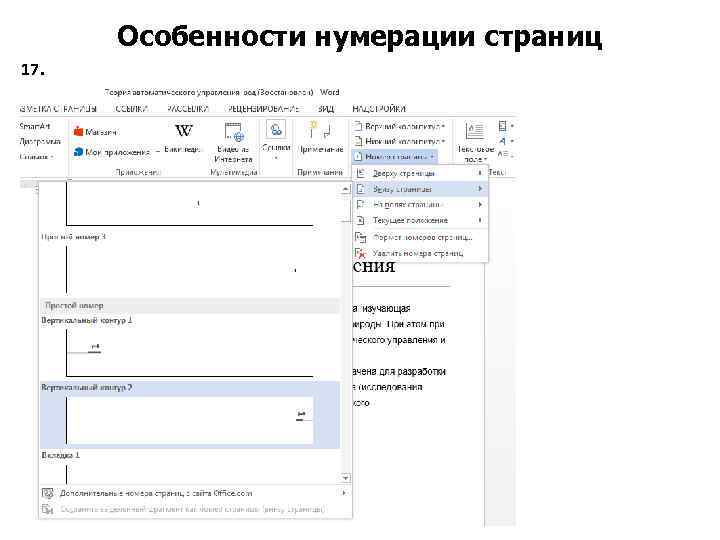The width and height of the screenshot is (720, 540).
Task: Click the gallery scroll-down arrow
Action: pos(345,478)
